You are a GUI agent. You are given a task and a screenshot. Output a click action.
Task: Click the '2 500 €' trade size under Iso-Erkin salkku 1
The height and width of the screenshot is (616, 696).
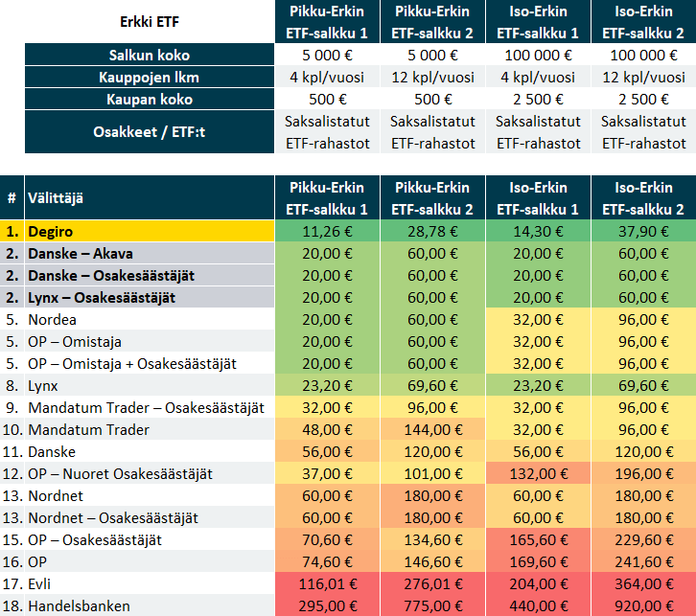tap(538, 100)
